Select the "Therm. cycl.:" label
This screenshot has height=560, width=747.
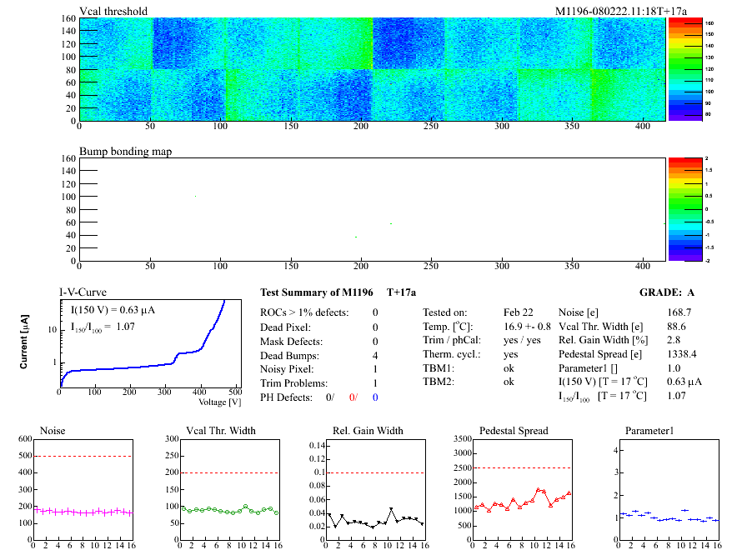point(452,354)
